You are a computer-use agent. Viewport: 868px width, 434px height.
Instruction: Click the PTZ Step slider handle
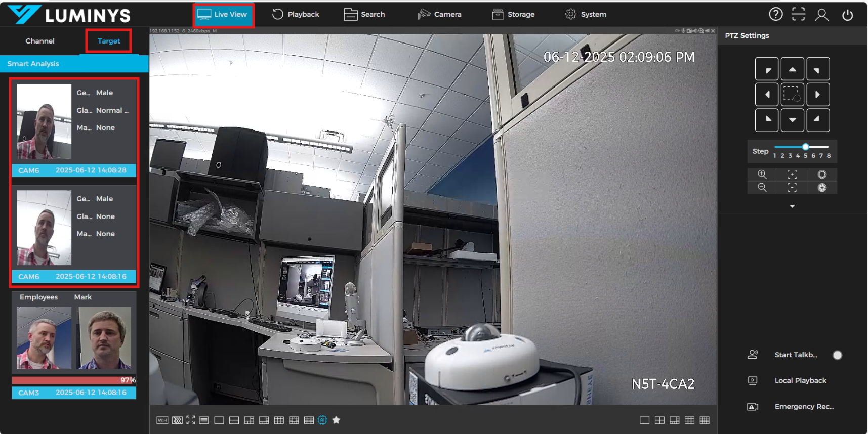pyautogui.click(x=805, y=147)
